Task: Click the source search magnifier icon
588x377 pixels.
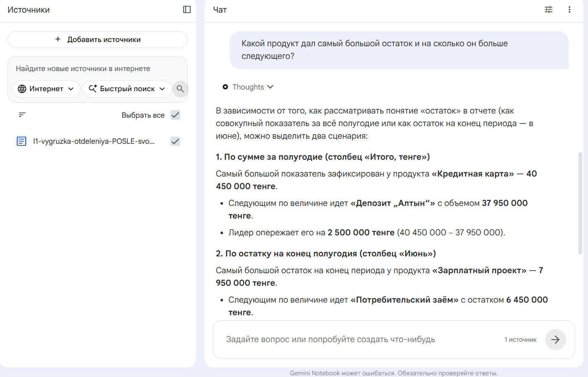Action: pyautogui.click(x=180, y=89)
